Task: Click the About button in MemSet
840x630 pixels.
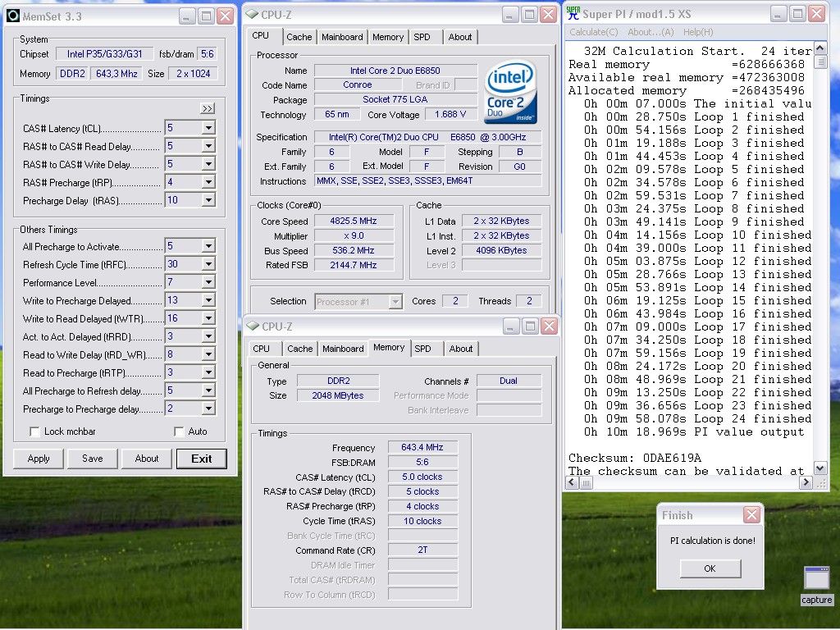Action: point(147,459)
